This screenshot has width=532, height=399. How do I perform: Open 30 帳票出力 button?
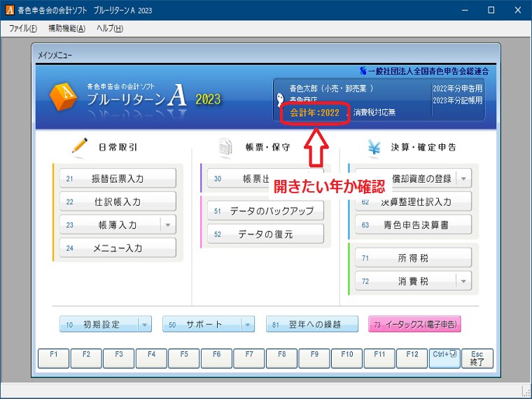238,178
